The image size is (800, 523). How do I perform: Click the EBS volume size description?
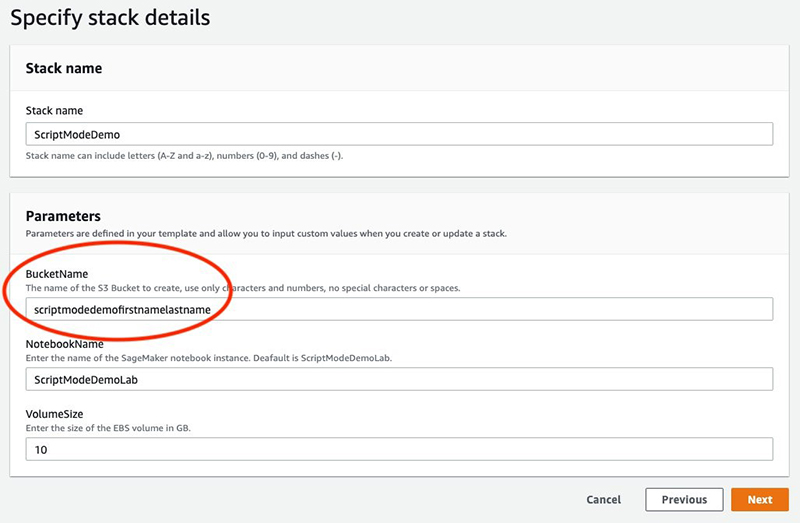(x=108, y=428)
